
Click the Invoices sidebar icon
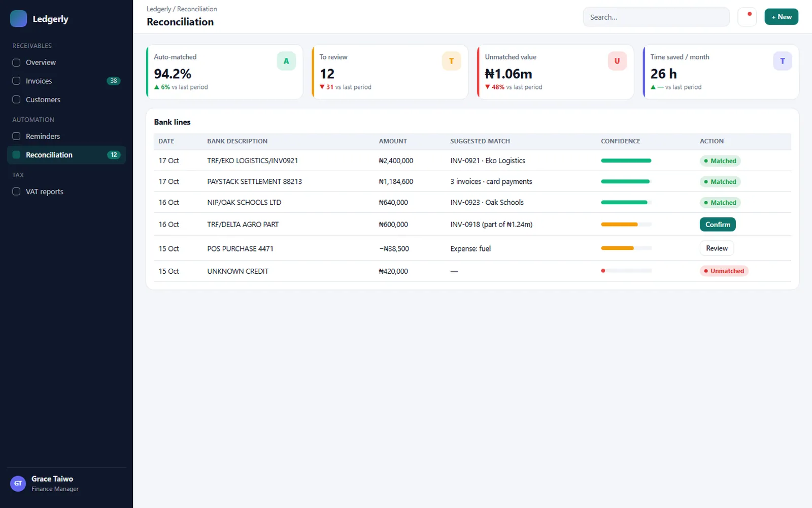[x=16, y=81]
